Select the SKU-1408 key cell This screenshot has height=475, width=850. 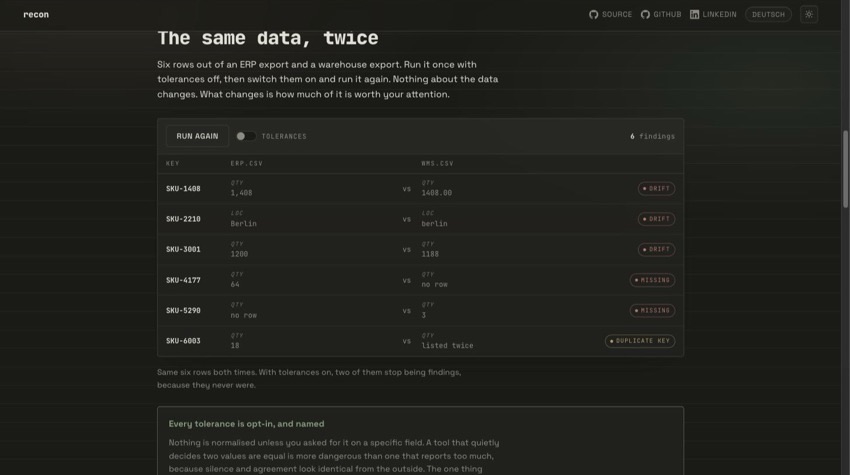[183, 189]
